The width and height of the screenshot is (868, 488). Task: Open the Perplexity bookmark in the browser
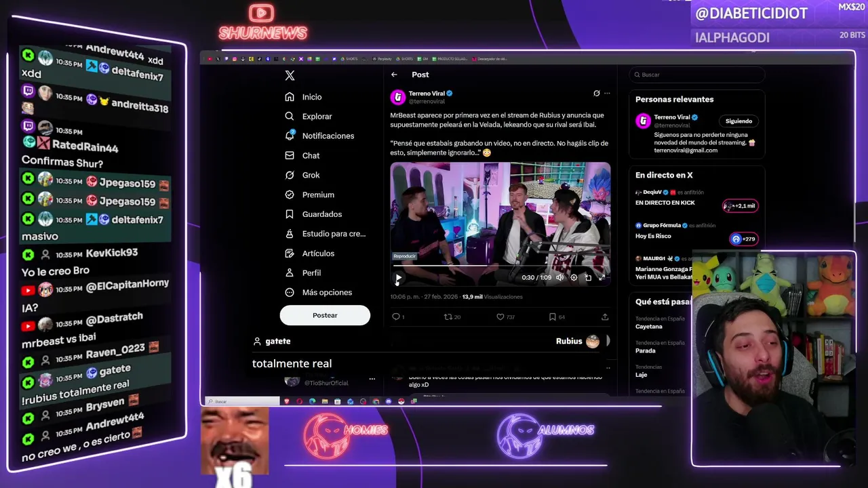pyautogui.click(x=382, y=59)
